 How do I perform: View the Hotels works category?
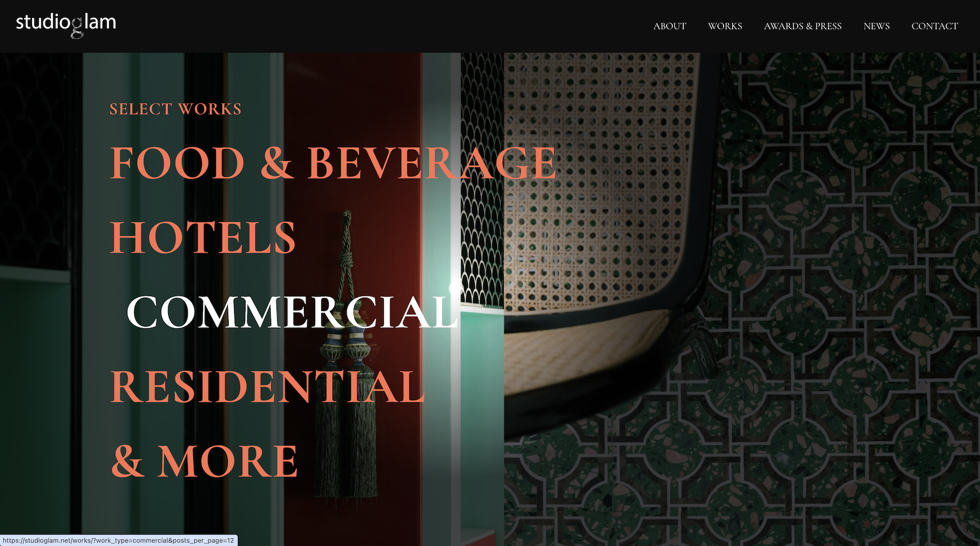coord(203,238)
